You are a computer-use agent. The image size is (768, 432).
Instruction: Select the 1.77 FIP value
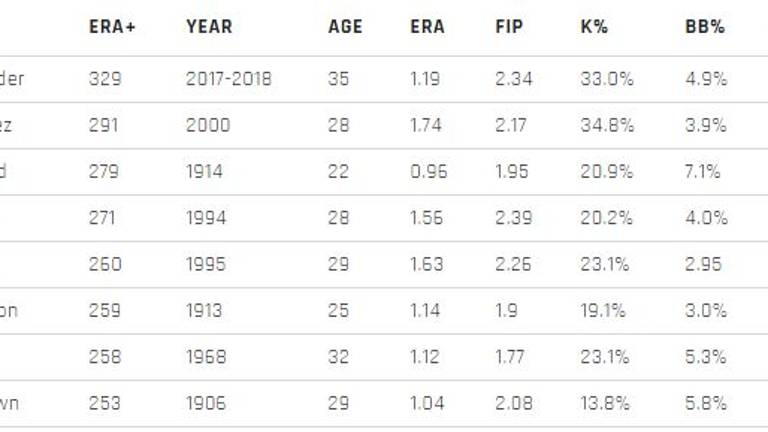click(x=512, y=357)
